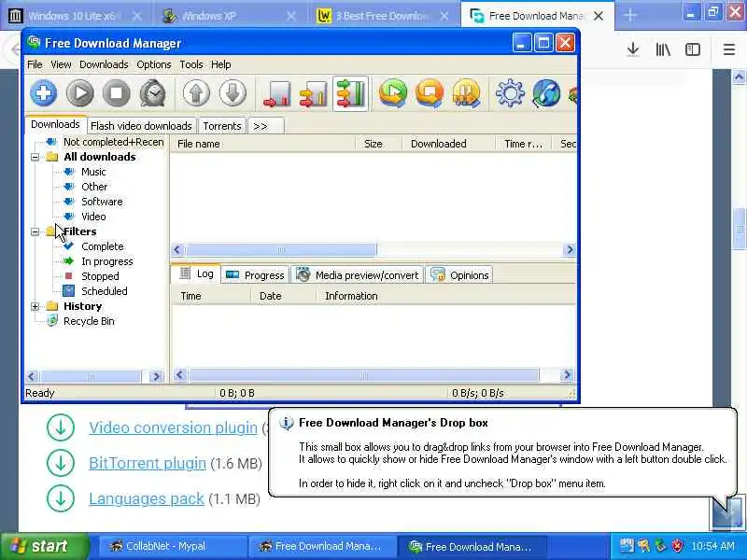Click the shield security tray icon
This screenshot has width=747, height=560.
(x=677, y=546)
